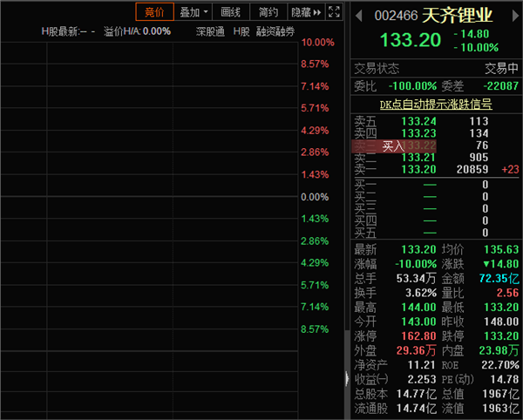The image size is (523, 420).
Task: Select the 卖五 price 133.24
Action: (418, 121)
